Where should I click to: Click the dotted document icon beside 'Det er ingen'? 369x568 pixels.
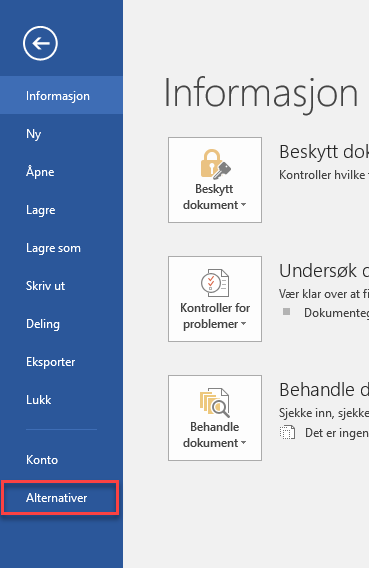[287, 433]
